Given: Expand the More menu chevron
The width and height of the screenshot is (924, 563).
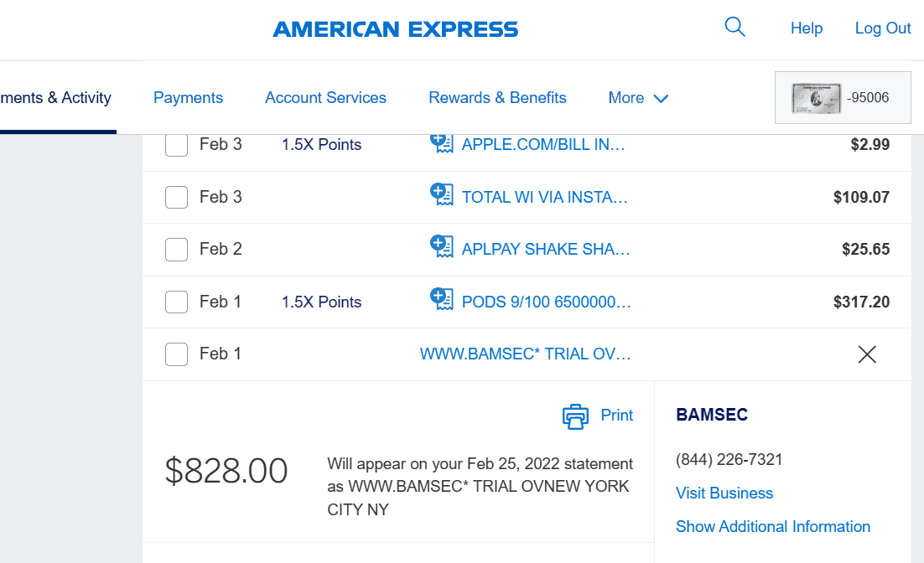Looking at the screenshot, I should (662, 98).
